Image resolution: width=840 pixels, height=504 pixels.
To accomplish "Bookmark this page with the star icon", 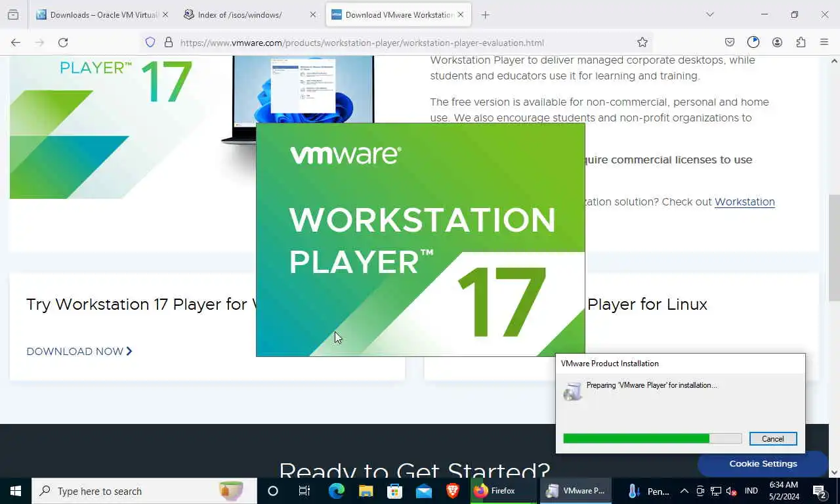I will [642, 42].
